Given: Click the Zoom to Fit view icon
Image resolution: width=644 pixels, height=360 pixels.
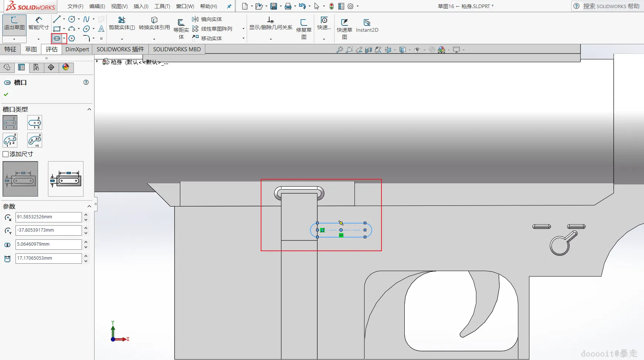Looking at the screenshot, I should (340, 50).
